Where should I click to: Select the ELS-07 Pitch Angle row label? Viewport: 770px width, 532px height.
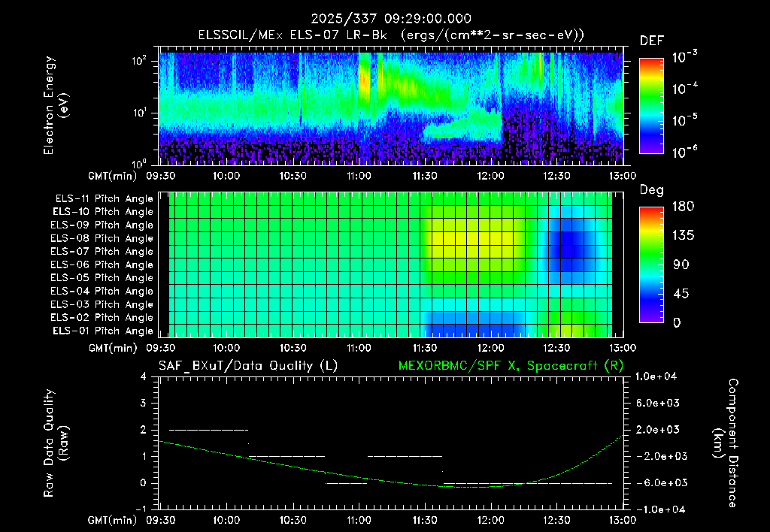point(102,251)
